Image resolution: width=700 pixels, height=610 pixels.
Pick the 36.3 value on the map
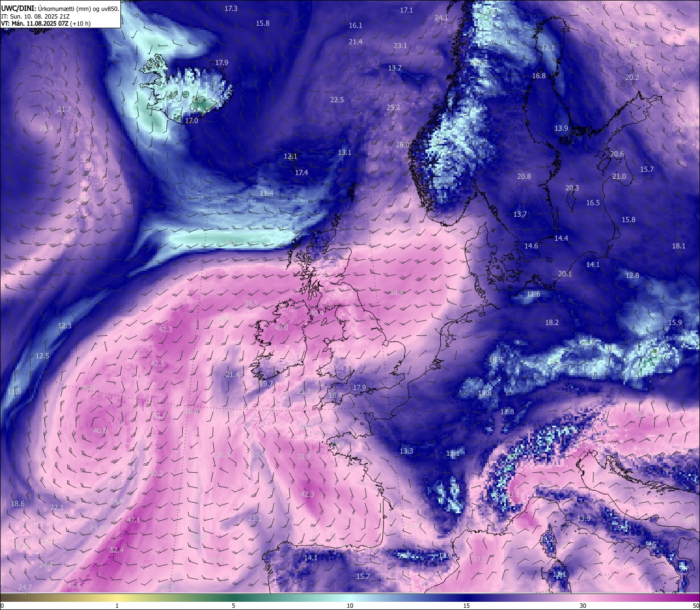224,455
